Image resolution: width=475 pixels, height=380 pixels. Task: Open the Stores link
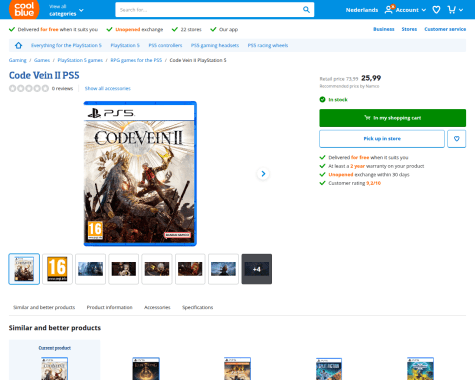tap(409, 29)
